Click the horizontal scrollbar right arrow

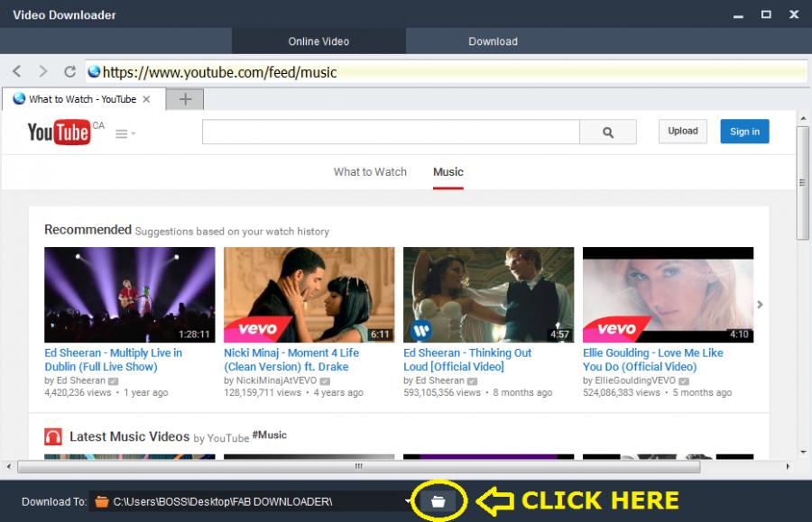(x=788, y=467)
